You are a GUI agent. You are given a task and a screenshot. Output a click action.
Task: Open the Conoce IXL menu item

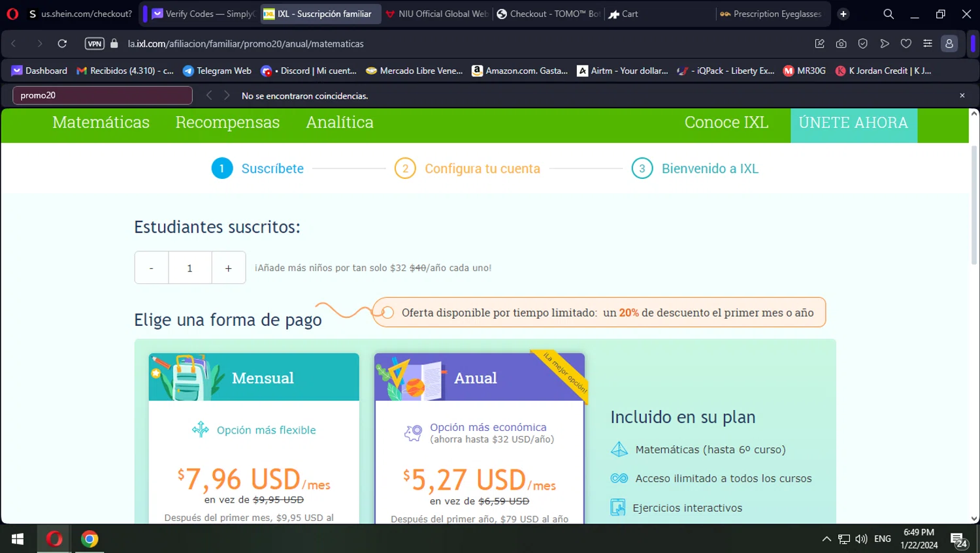pyautogui.click(x=727, y=123)
